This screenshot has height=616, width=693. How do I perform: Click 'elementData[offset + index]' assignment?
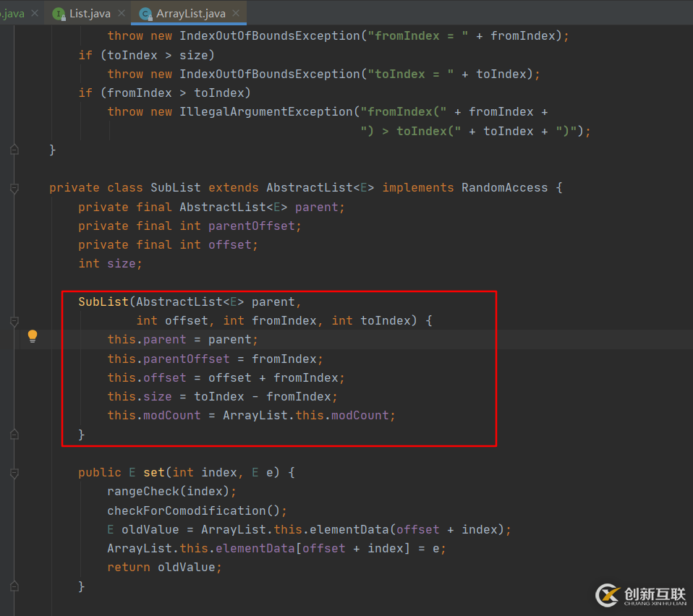313,549
